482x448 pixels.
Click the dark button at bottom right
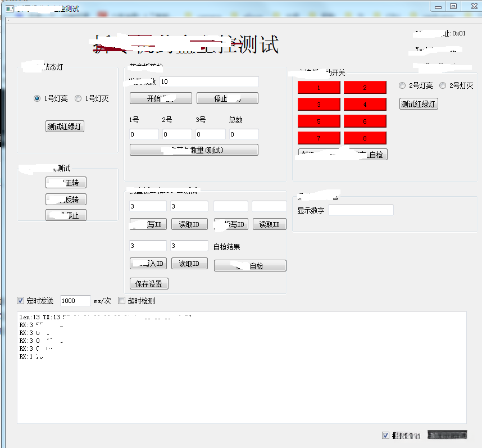click(x=447, y=435)
